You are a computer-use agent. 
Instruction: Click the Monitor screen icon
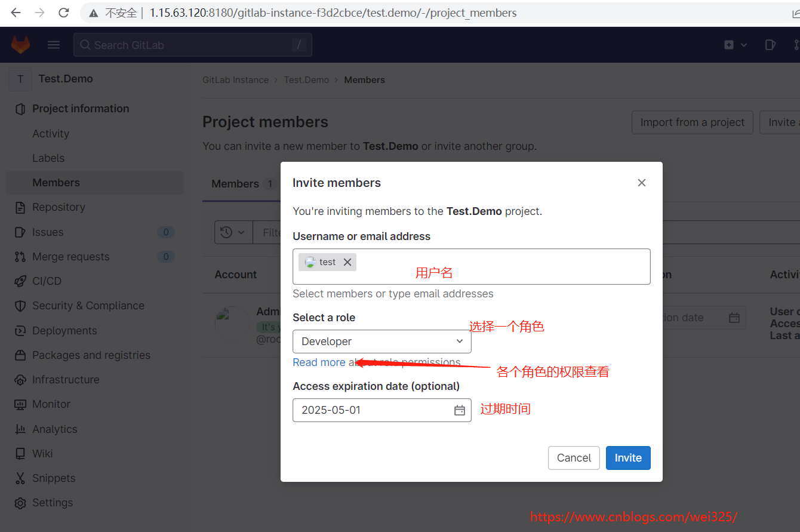pos(20,404)
